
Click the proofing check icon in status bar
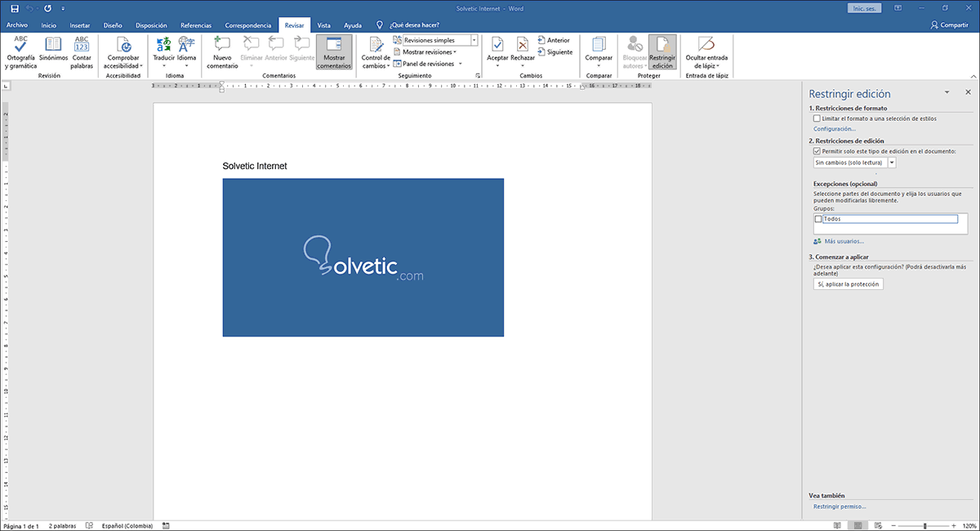[x=89, y=525]
